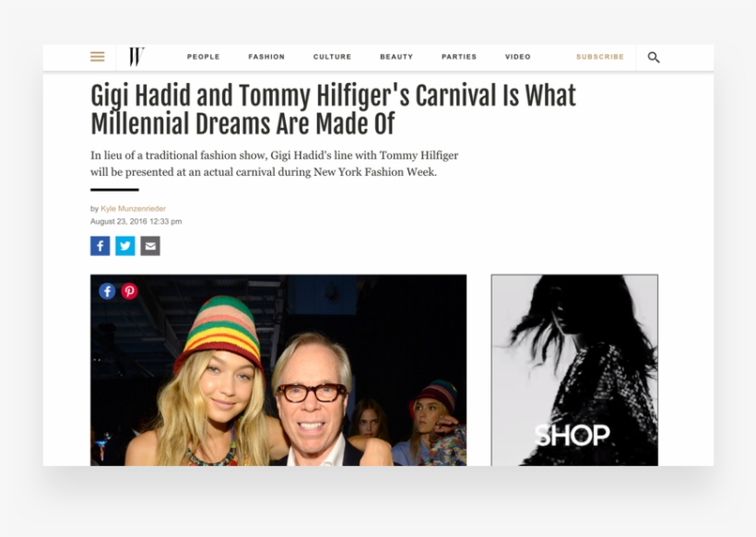Share article via blue Facebook square button
The height and width of the screenshot is (537, 756).
[x=100, y=246]
